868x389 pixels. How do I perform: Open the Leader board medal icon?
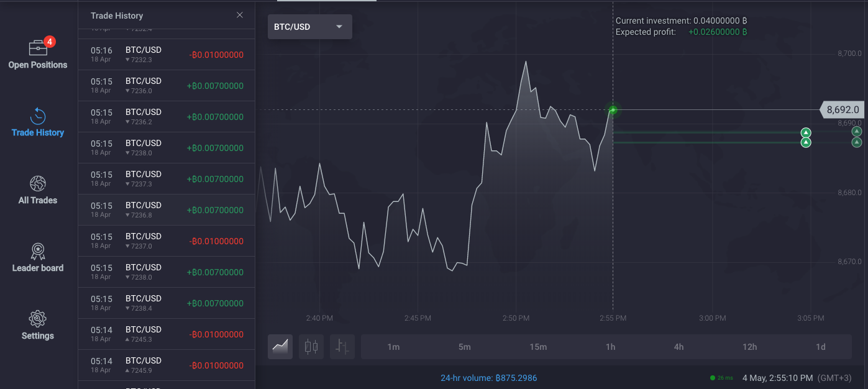coord(38,251)
